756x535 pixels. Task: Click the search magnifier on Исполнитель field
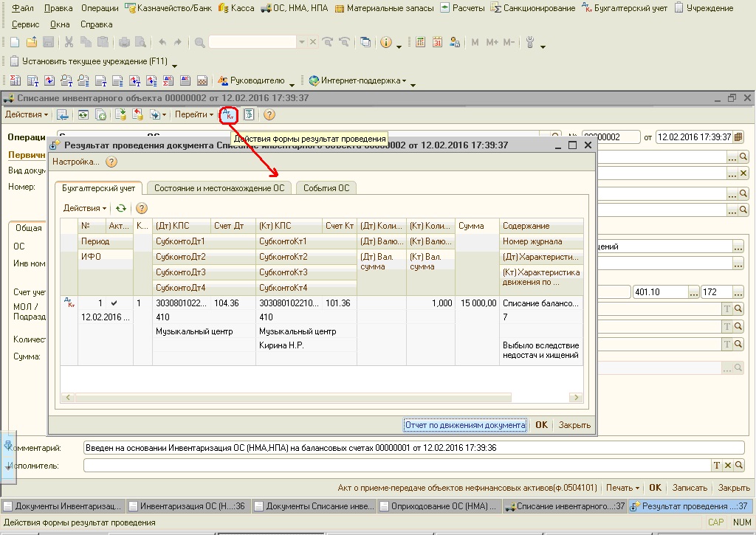click(738, 466)
